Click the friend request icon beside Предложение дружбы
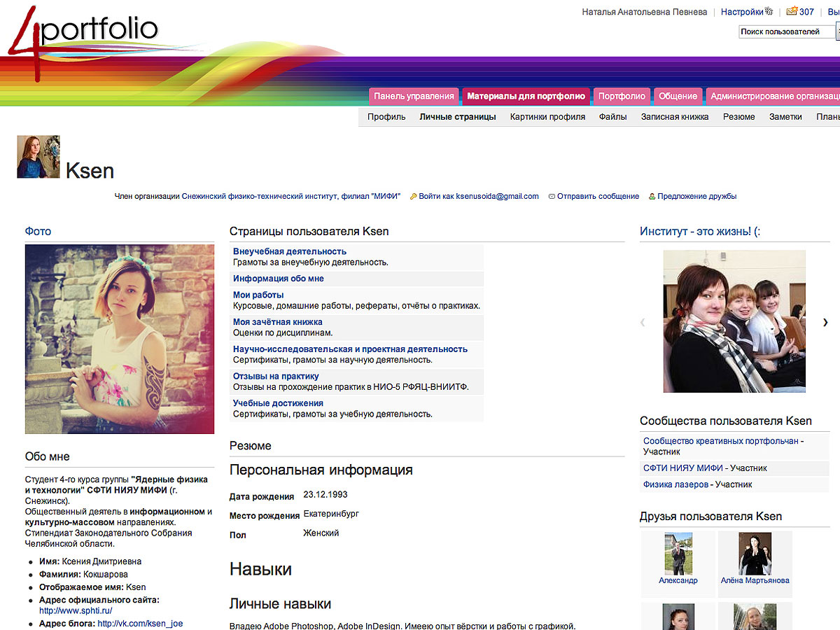Viewport: 840px width, 630px height. [x=652, y=197]
